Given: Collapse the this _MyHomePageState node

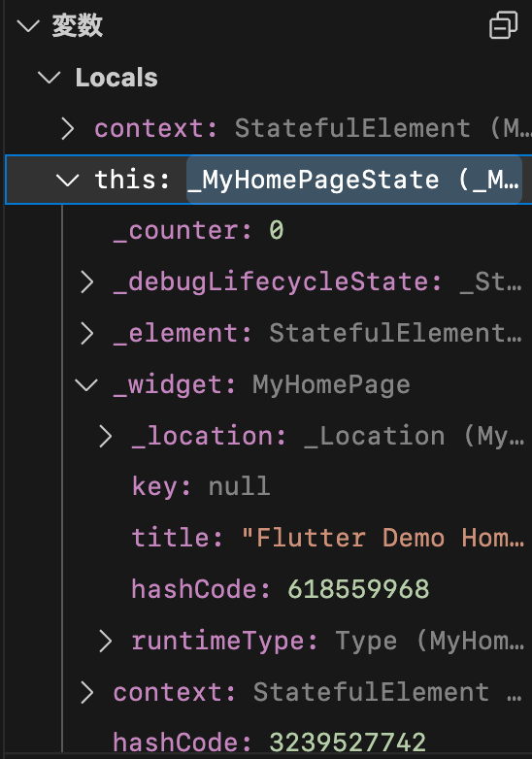Looking at the screenshot, I should click(67, 181).
